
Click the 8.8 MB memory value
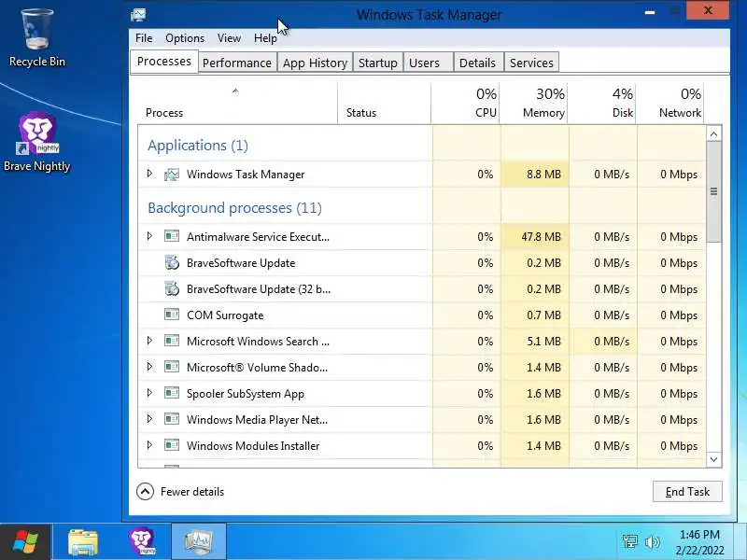(543, 175)
